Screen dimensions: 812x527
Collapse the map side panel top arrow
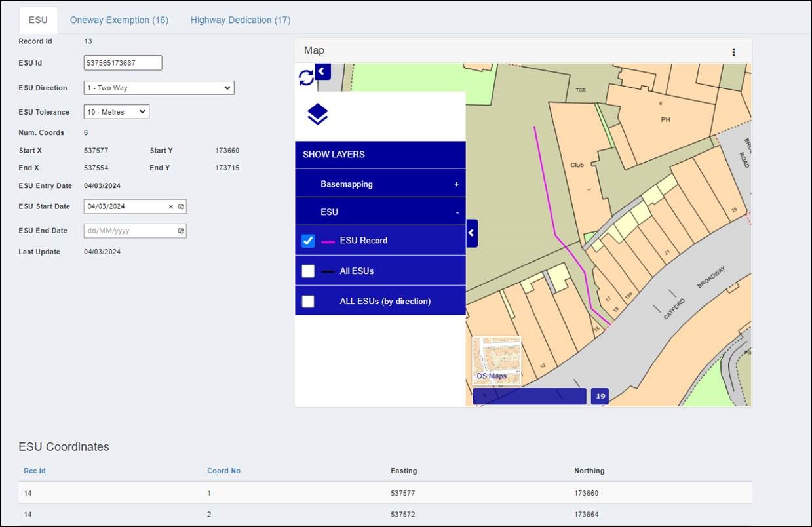tap(322, 71)
